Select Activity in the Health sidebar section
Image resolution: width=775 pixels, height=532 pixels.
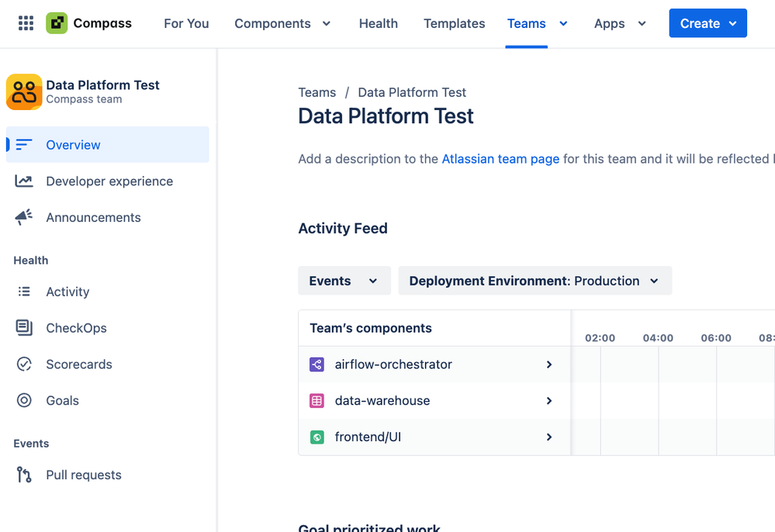(67, 292)
